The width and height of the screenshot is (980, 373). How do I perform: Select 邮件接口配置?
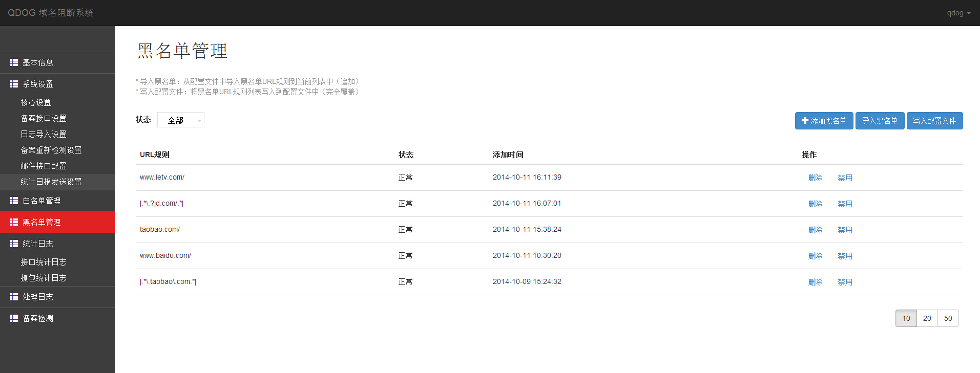44,166
